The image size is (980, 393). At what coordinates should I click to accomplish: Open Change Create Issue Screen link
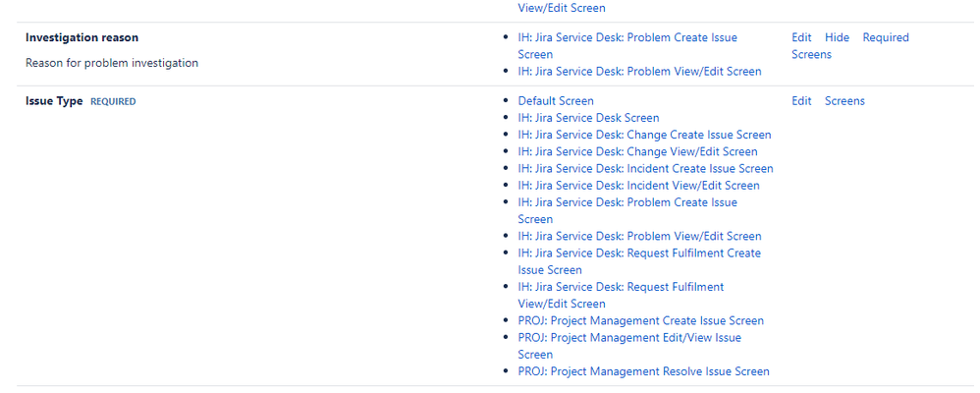(644, 135)
